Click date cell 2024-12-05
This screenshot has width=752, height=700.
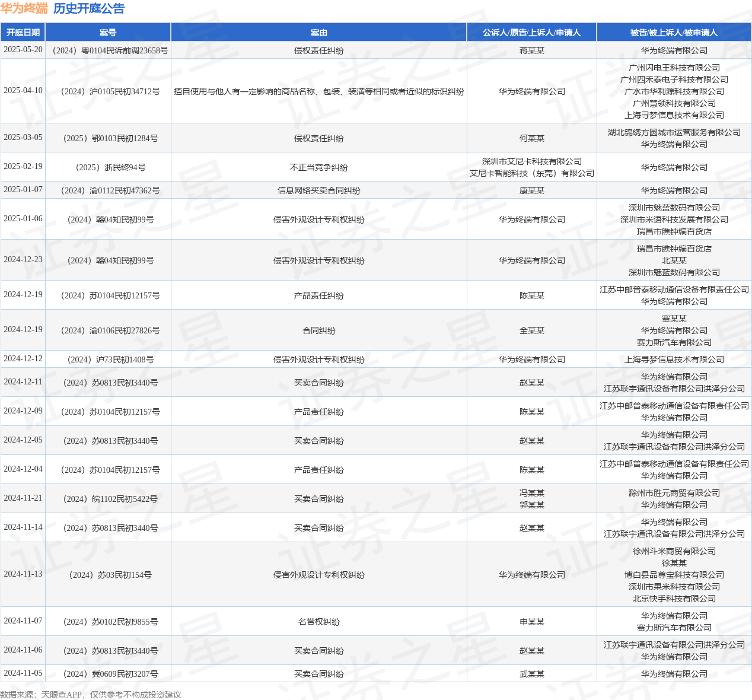point(23,440)
